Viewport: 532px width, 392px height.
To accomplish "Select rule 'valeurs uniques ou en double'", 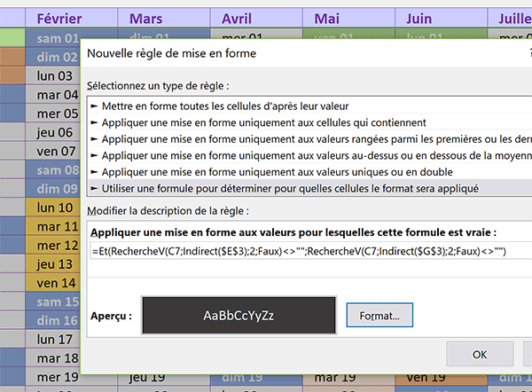I will coord(310,172).
